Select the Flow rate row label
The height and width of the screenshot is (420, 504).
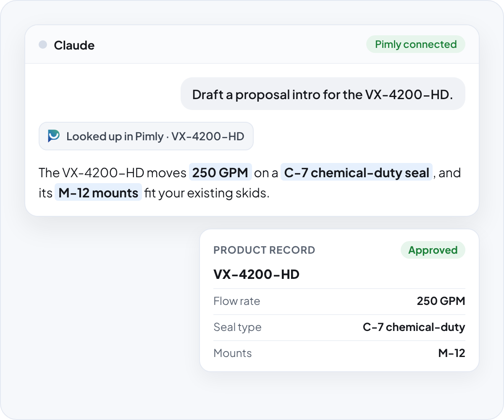pos(237,301)
